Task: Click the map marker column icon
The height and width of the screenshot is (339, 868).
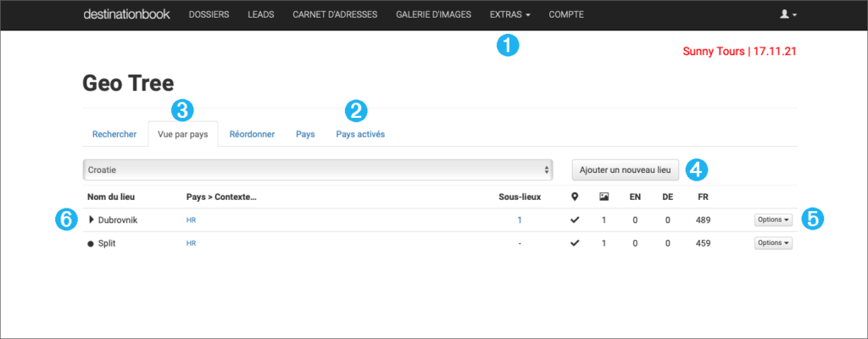Action: coord(576,197)
